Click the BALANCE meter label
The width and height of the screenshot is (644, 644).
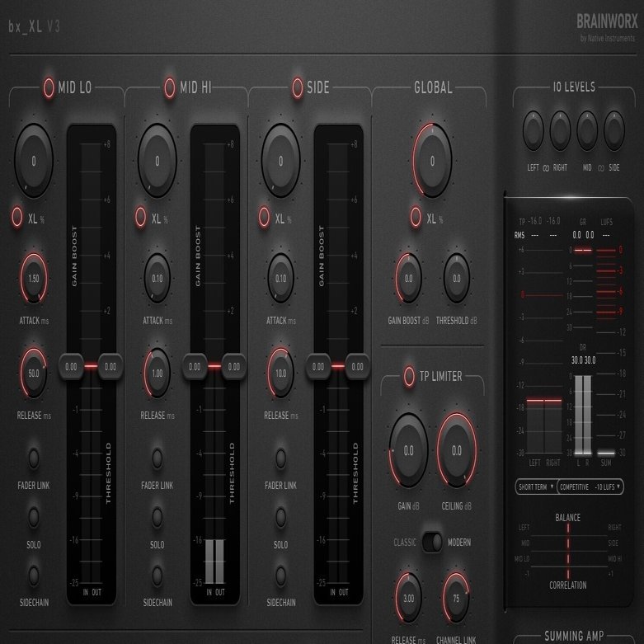568,518
